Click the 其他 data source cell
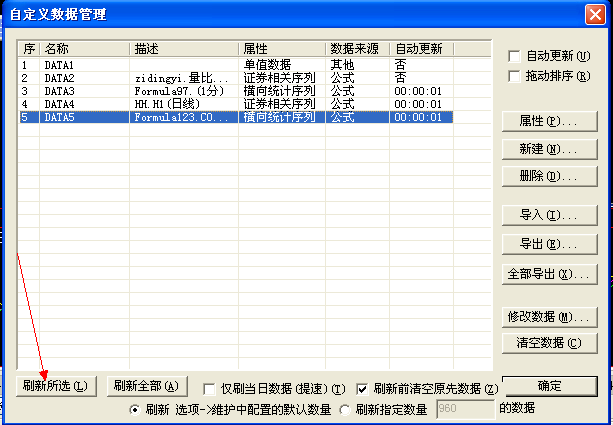This screenshot has width=613, height=425. coord(342,65)
